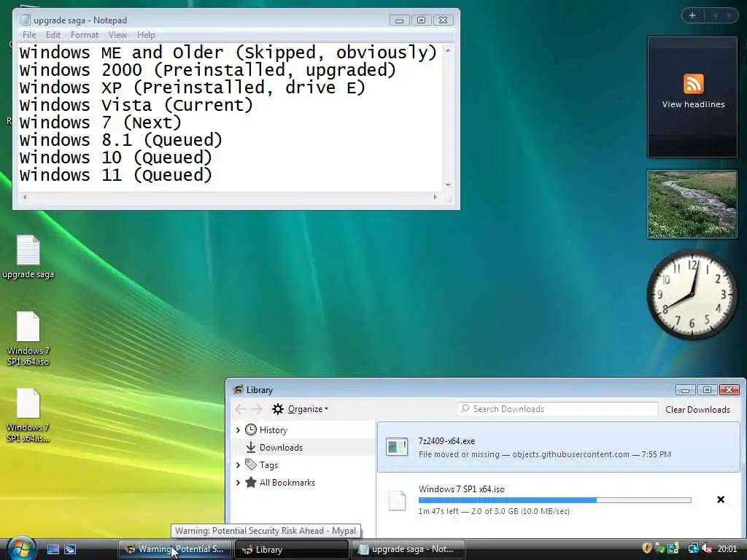Click Notepad vertical scrollbar up arrow
Viewport: 747px width, 560px height.
point(448,50)
